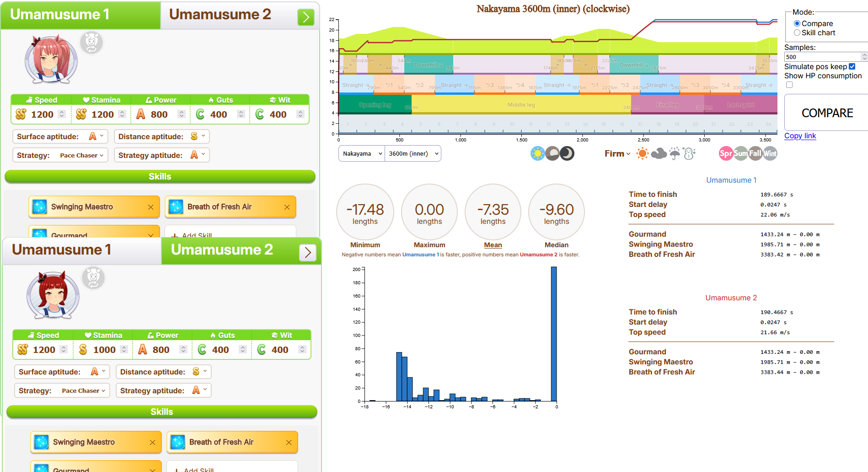Click the 0.00 lengths Maximum circle

[429, 212]
